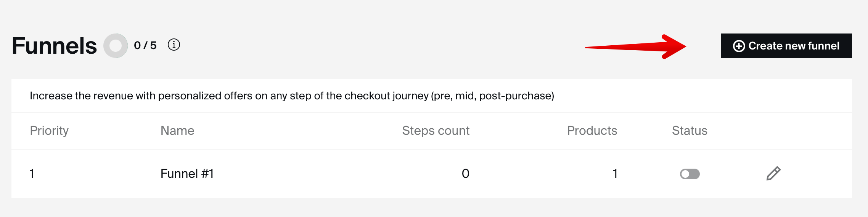
Task: Toggle the Funnel #1 status switch
Action: (690, 174)
